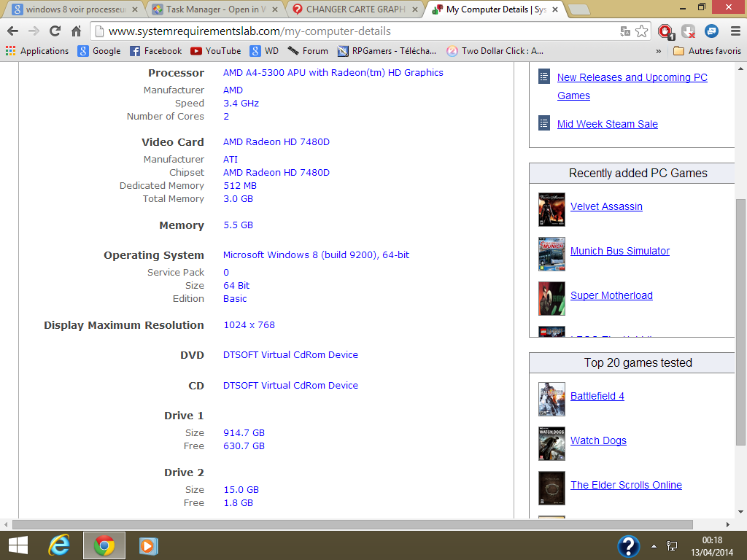747x560 pixels.
Task: Open The Elder Scrolls Online link
Action: pyautogui.click(x=626, y=485)
